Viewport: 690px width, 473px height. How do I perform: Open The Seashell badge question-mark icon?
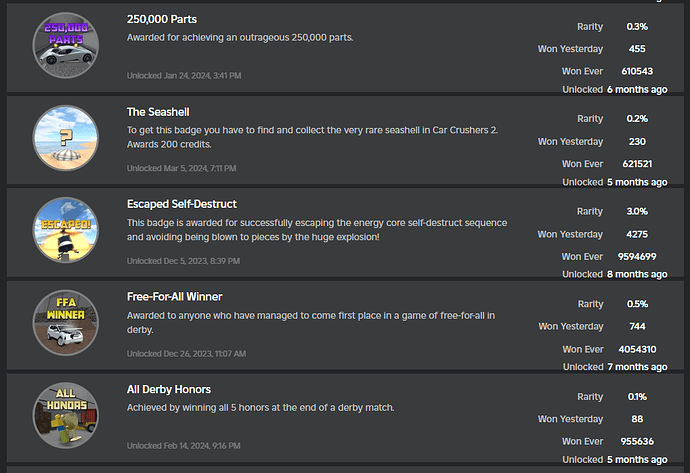[66, 137]
